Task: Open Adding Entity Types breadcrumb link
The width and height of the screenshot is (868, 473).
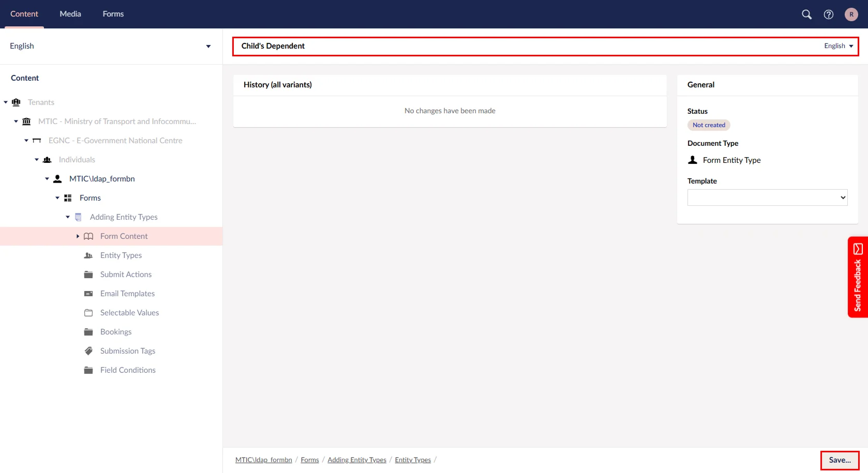Action: click(356, 460)
